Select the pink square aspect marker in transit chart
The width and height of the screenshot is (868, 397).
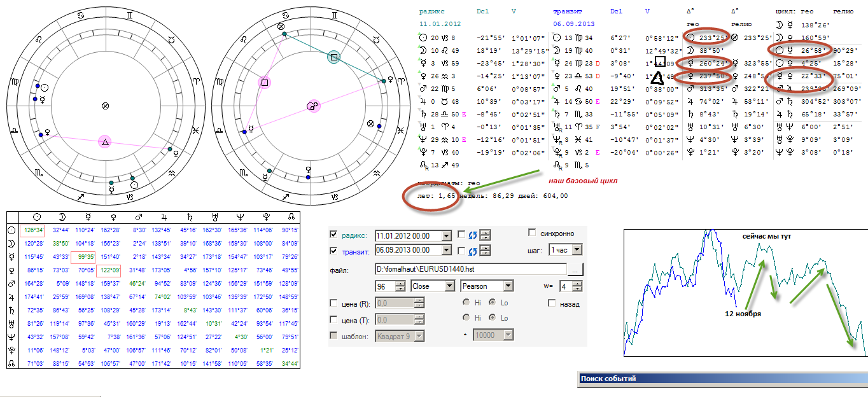click(265, 83)
